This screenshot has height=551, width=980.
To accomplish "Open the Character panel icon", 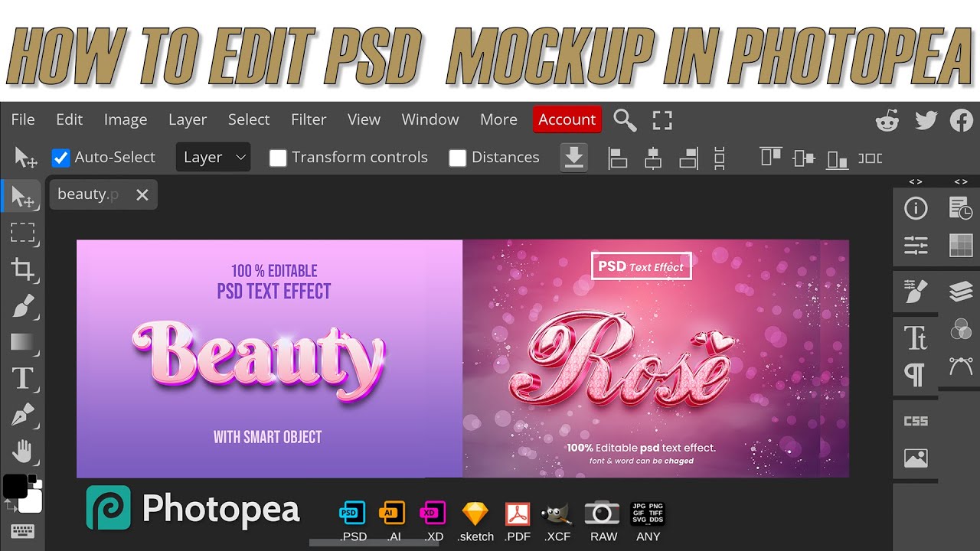I will 916,337.
